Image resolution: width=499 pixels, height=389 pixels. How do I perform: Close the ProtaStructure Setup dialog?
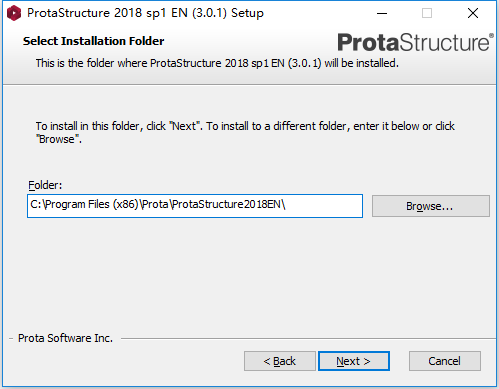coord(473,13)
